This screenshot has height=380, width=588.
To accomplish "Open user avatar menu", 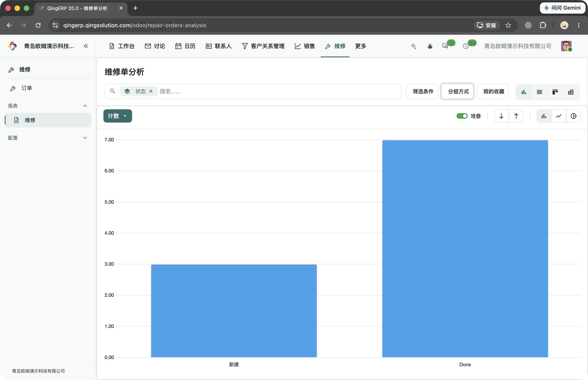I will point(566,46).
